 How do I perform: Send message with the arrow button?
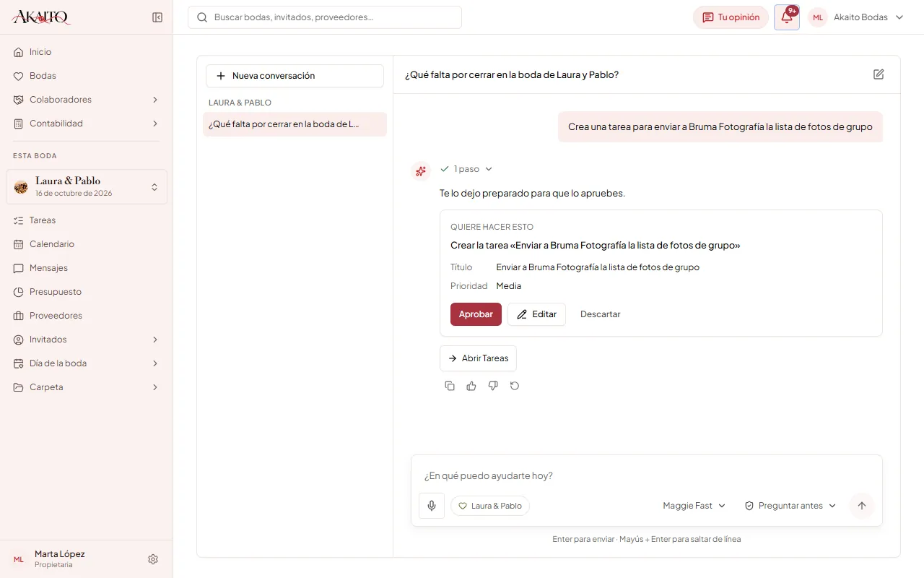[861, 506]
